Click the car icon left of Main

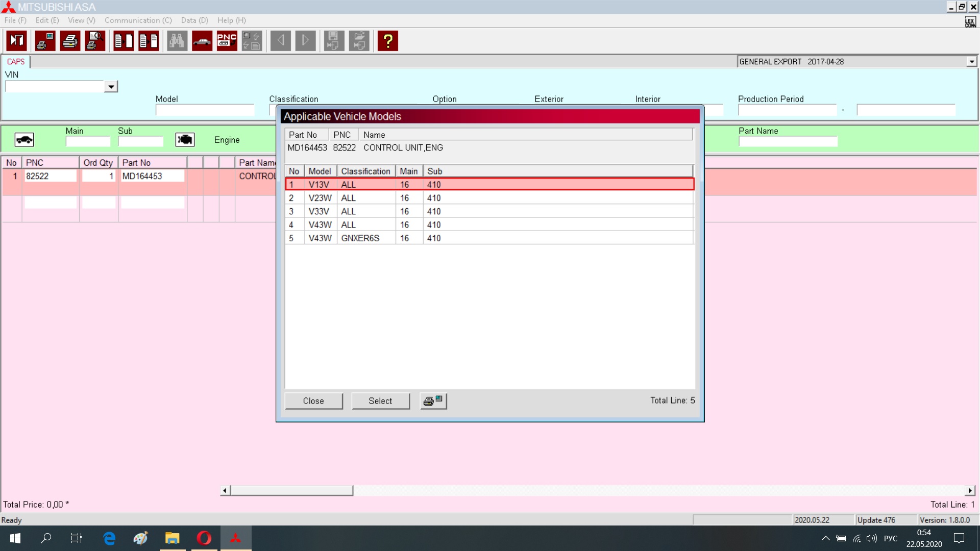[24, 139]
